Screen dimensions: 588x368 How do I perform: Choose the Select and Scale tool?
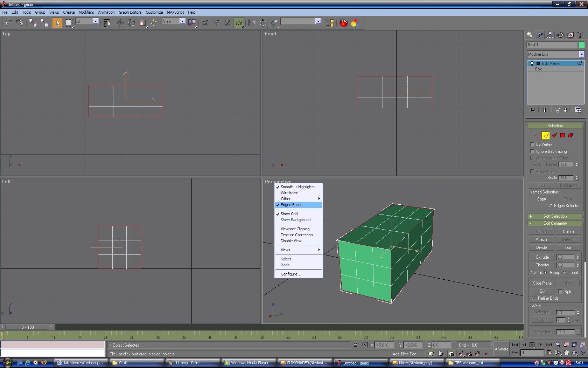(x=143, y=23)
